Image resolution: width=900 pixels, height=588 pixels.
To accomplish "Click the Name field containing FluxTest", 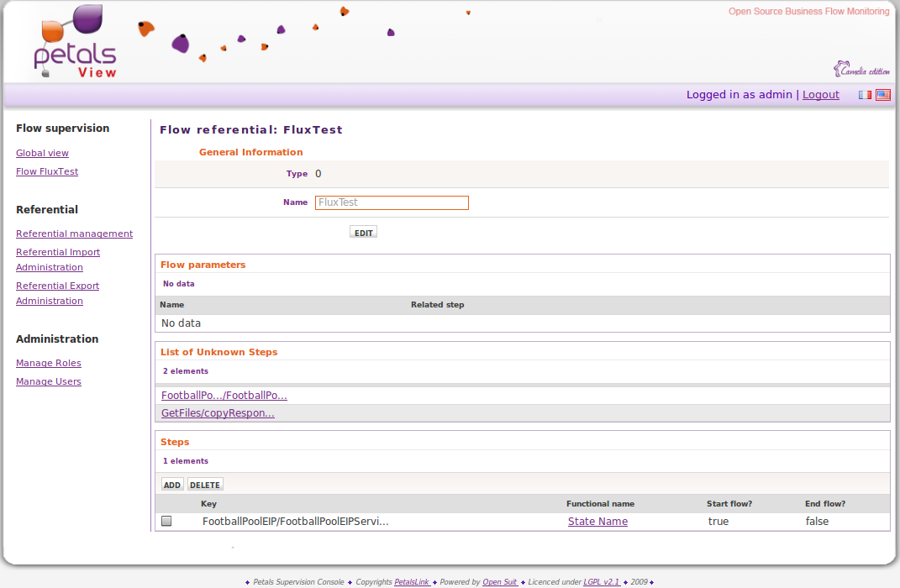I will coord(392,202).
